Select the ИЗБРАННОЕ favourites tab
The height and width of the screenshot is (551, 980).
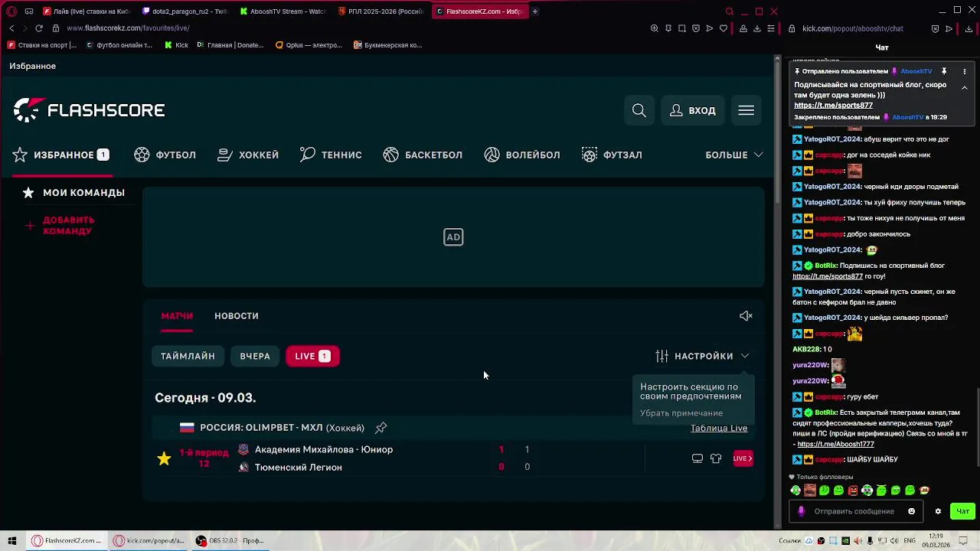61,155
